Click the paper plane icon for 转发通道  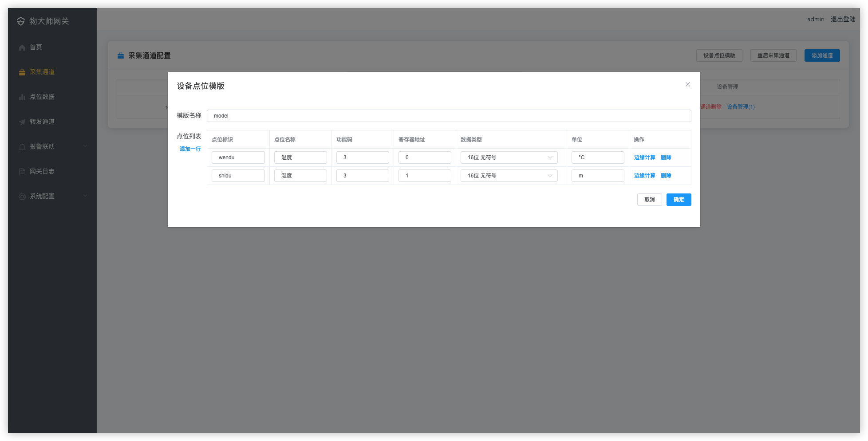click(22, 122)
